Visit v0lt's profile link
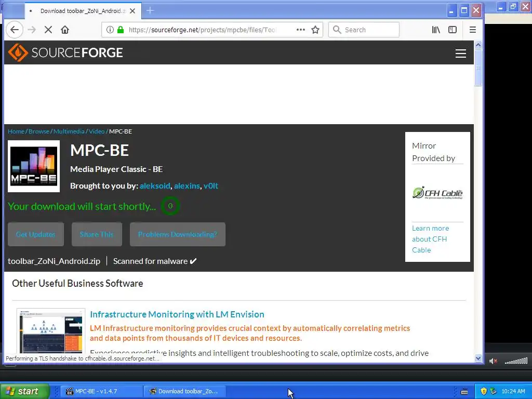This screenshot has width=532, height=399. (x=211, y=186)
